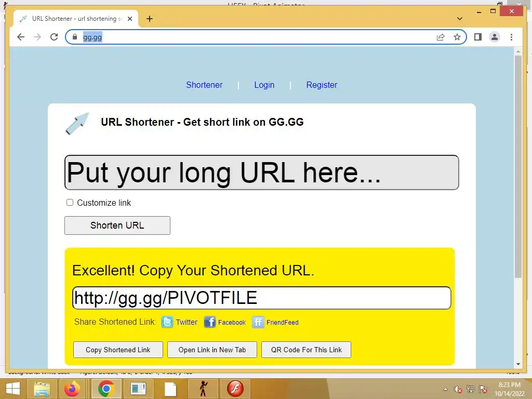Switch to Pivot Animator stickman icon
Image resolution: width=532 pixels, height=399 pixels.
pos(203,389)
